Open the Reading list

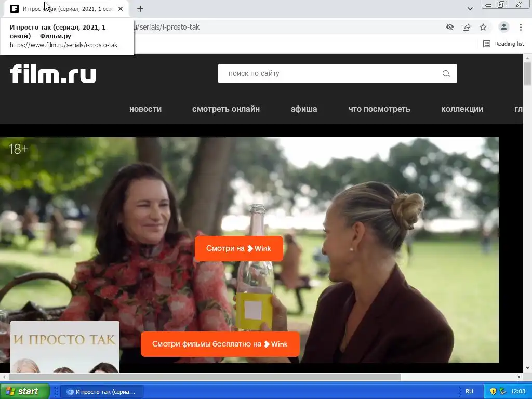tap(503, 44)
